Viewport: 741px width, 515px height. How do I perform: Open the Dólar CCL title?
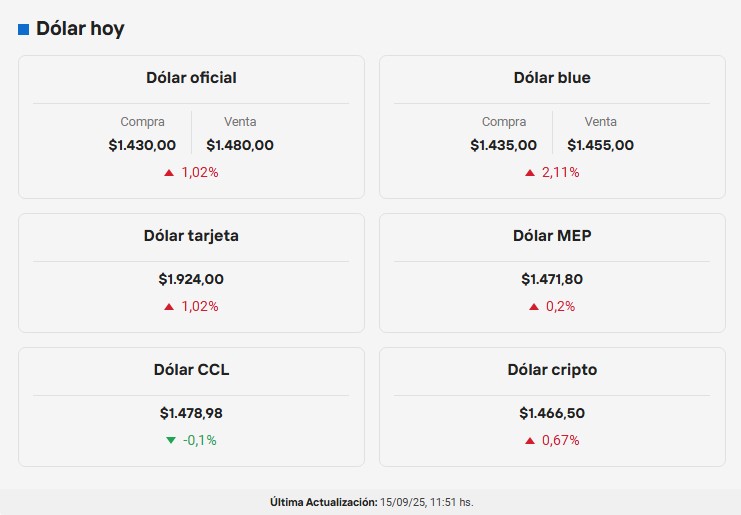191,370
